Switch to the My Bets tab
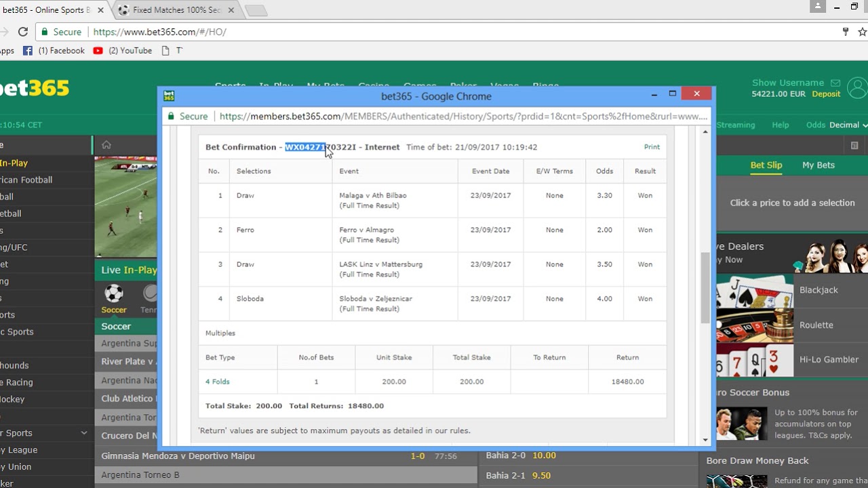Viewport: 868px width, 488px height. tap(818, 165)
